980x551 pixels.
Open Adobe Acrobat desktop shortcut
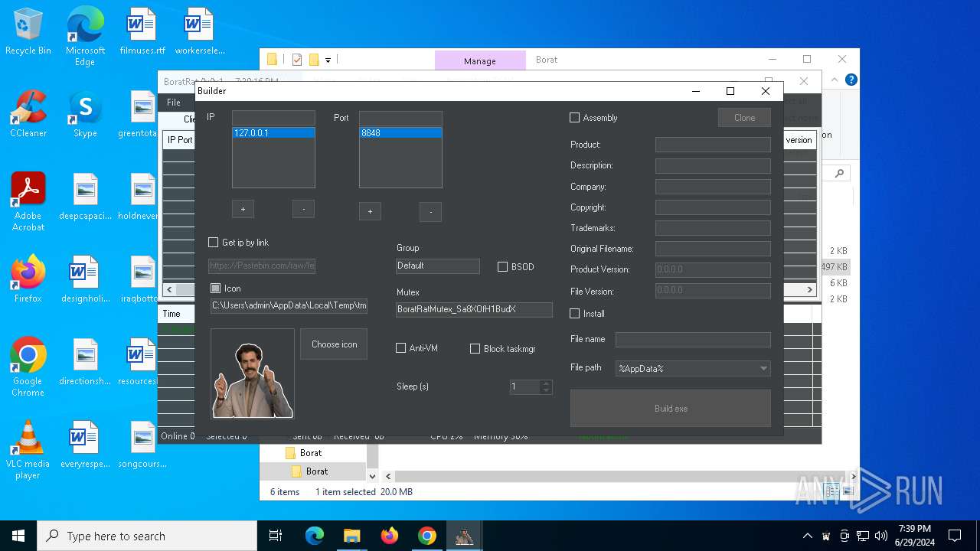28,201
